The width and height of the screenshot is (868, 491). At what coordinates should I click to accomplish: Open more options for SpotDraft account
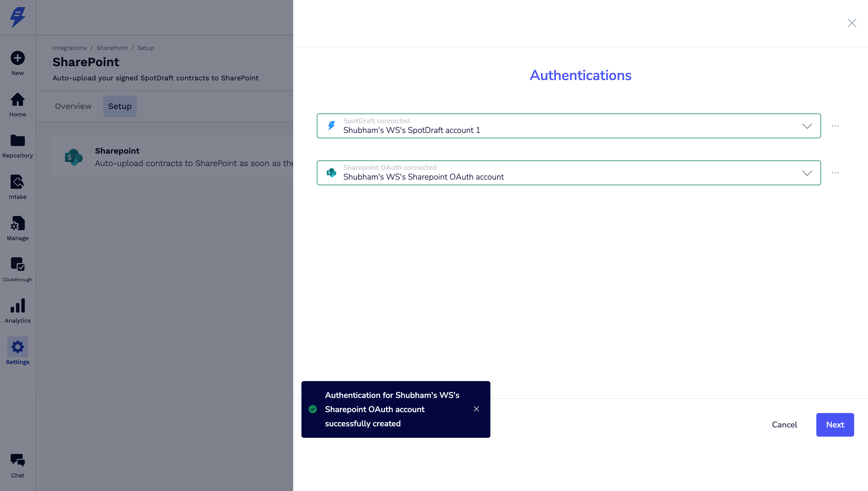pos(835,126)
